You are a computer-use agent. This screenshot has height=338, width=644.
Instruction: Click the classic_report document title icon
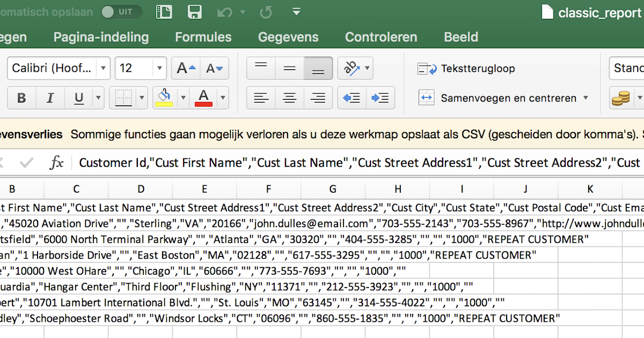pyautogui.click(x=547, y=12)
